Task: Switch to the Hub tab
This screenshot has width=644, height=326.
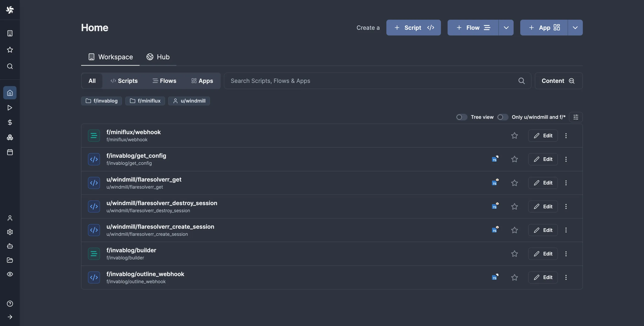Action: point(158,57)
